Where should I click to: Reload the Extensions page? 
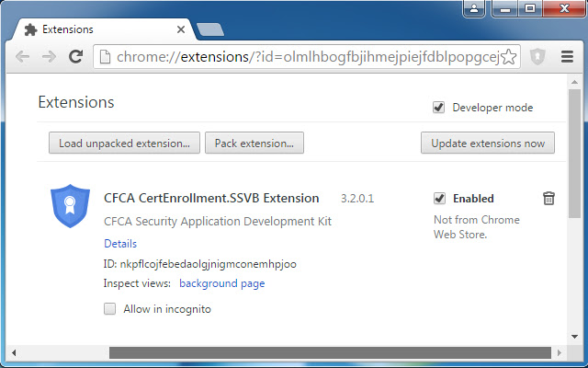76,57
